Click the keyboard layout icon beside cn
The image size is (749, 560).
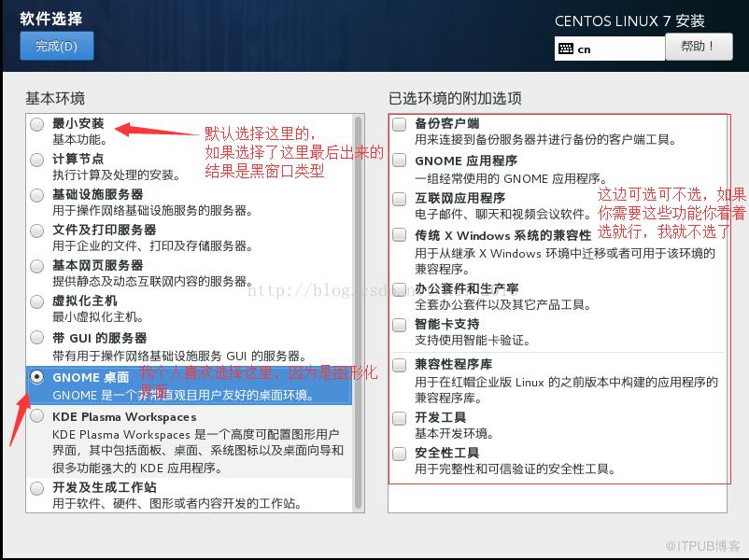pos(566,49)
